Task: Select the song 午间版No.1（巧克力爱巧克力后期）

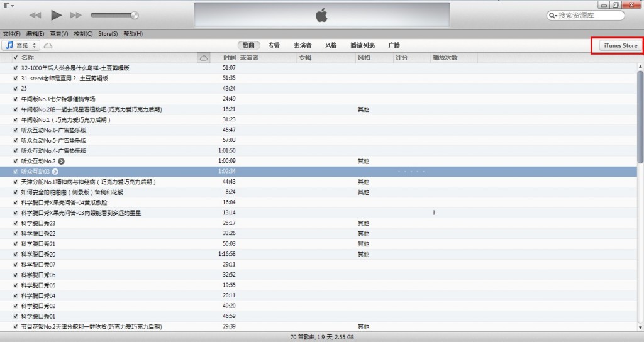Action: [66, 120]
